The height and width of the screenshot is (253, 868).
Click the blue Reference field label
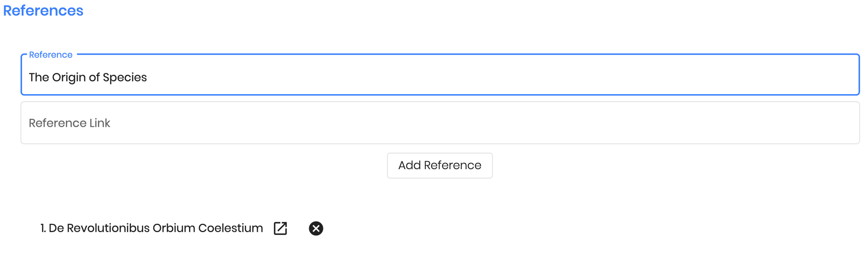(50, 55)
